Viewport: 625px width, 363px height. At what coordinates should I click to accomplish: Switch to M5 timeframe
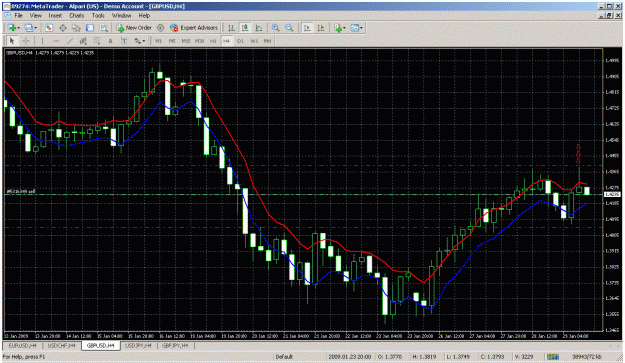(x=172, y=41)
